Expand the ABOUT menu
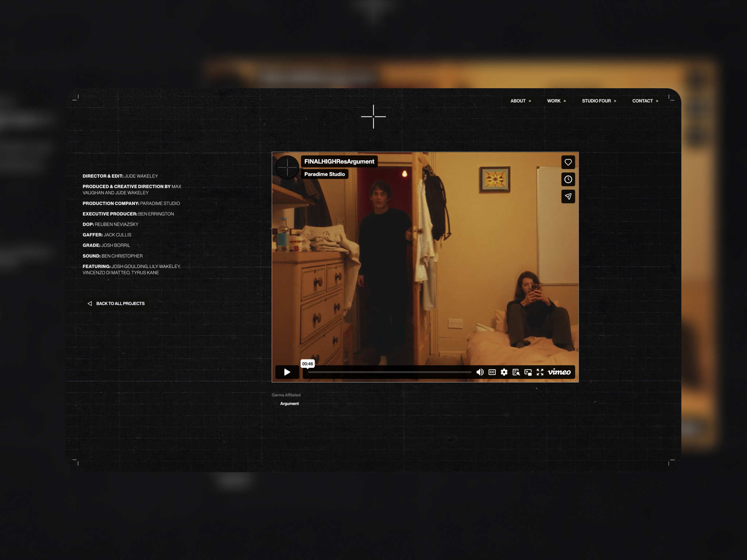 click(x=520, y=101)
